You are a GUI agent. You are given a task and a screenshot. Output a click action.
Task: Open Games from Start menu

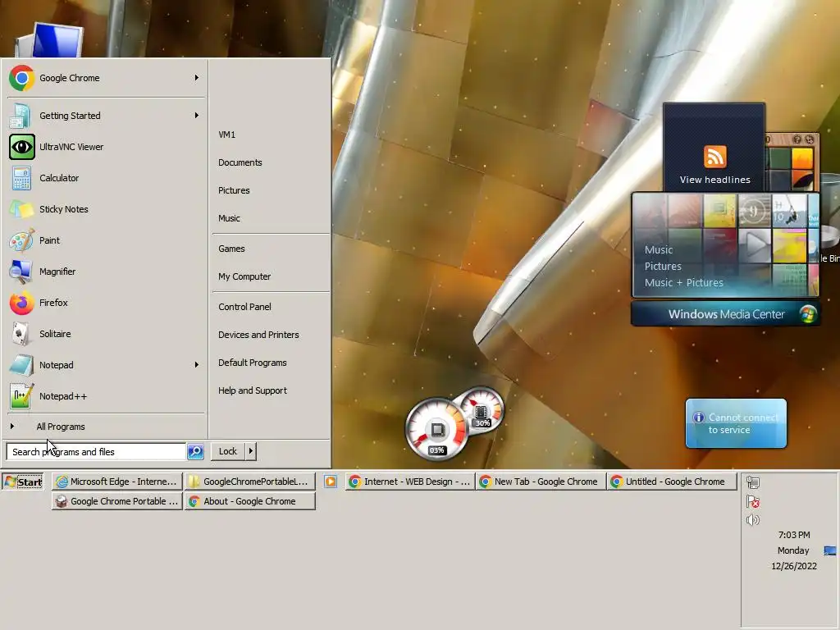tap(231, 249)
